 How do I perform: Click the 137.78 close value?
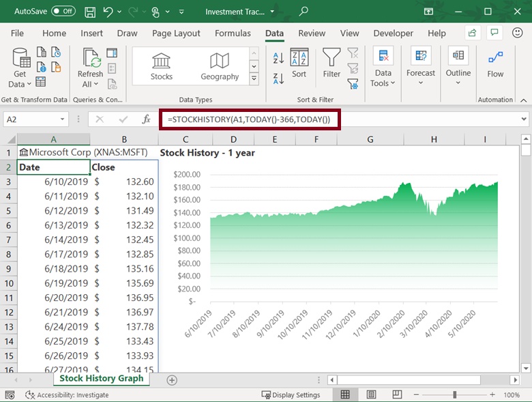point(124,327)
